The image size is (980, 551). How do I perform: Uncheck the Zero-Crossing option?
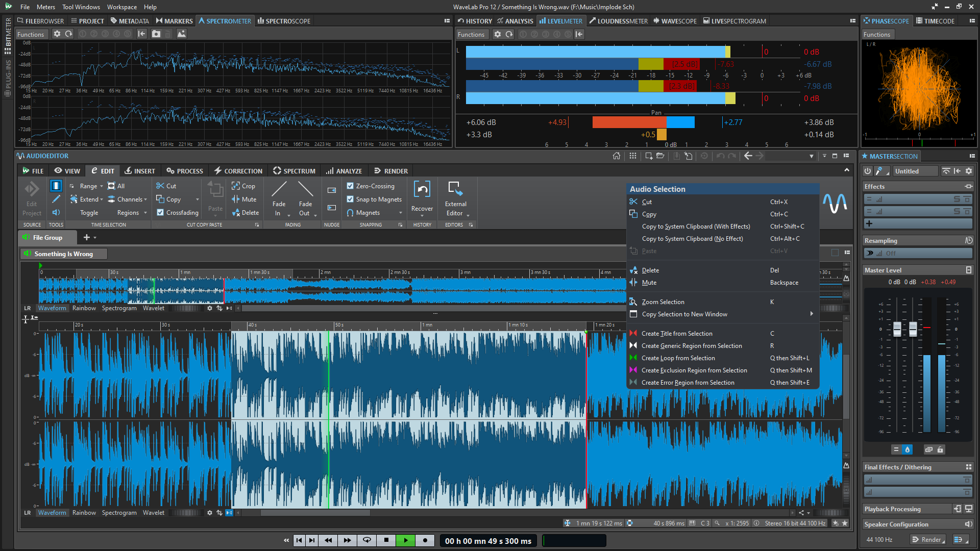(350, 186)
